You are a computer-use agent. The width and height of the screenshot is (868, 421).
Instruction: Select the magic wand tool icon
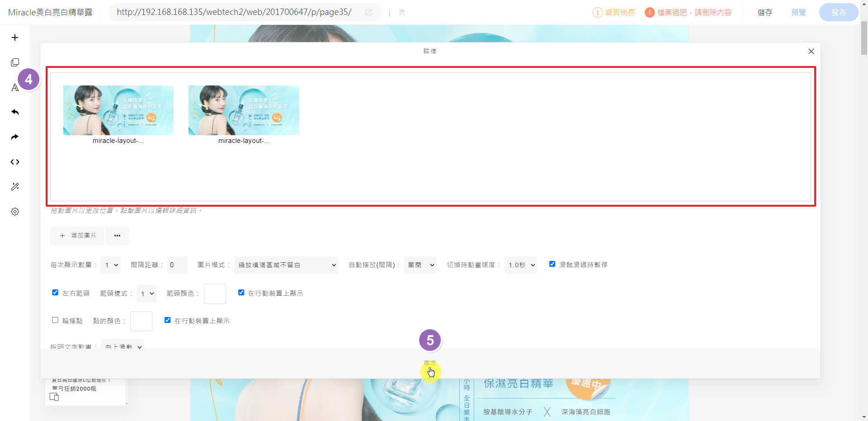click(15, 187)
